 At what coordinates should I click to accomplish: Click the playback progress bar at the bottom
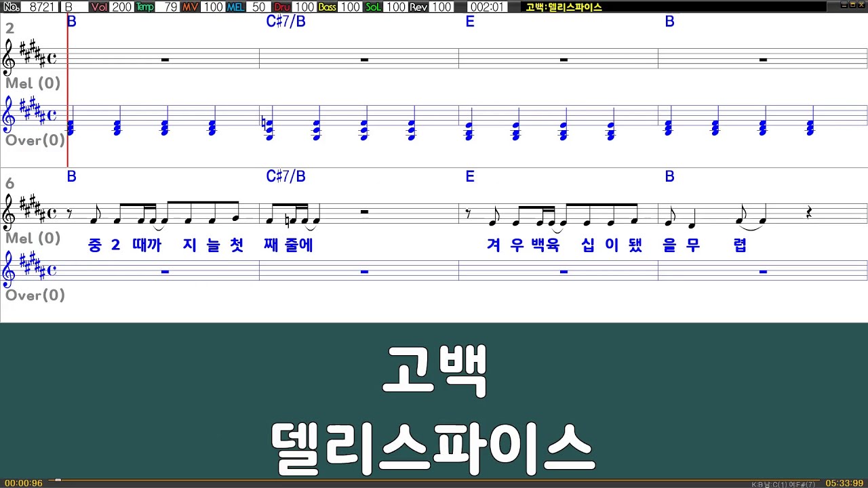point(434,480)
